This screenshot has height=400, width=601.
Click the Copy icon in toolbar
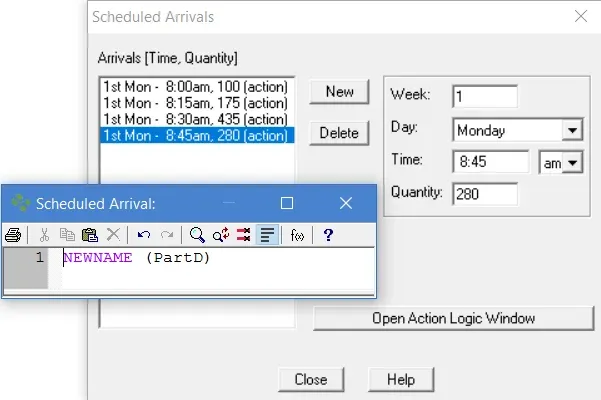[x=67, y=235]
